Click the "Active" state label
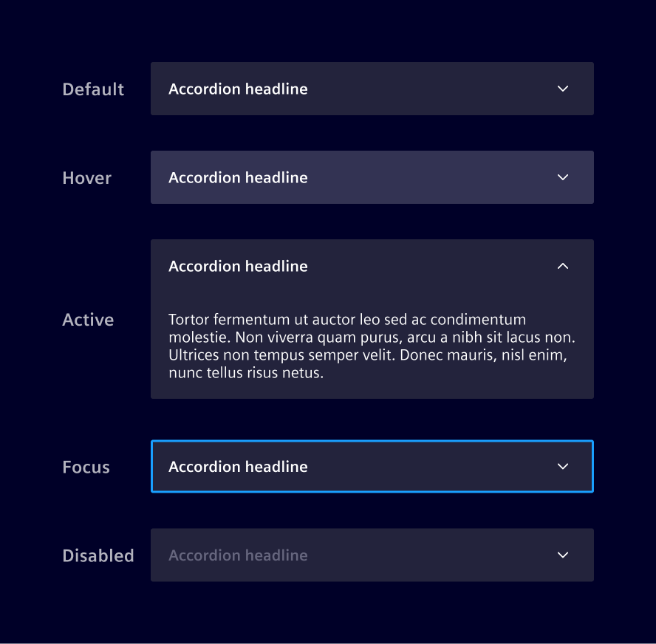 (88, 320)
